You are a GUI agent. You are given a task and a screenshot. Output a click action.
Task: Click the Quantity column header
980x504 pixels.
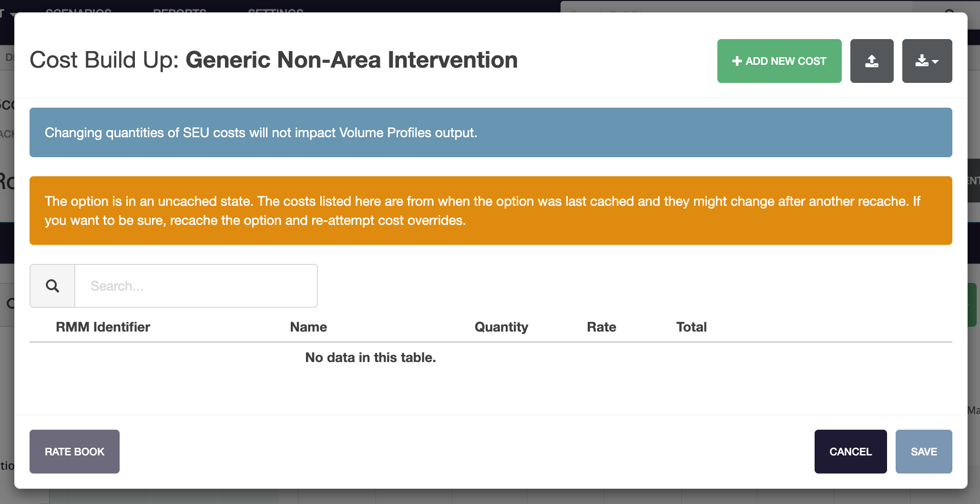(501, 327)
